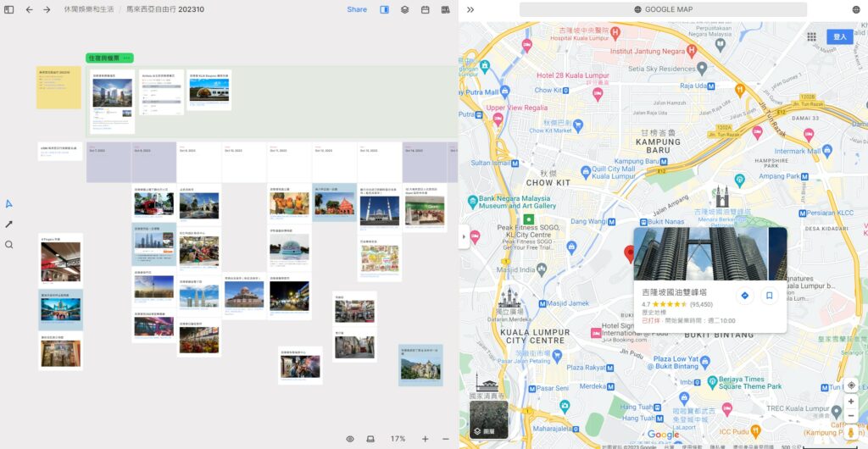Open in browser via far-right globe icon
Image resolution: width=868 pixels, height=449 pixels.
tap(856, 9)
